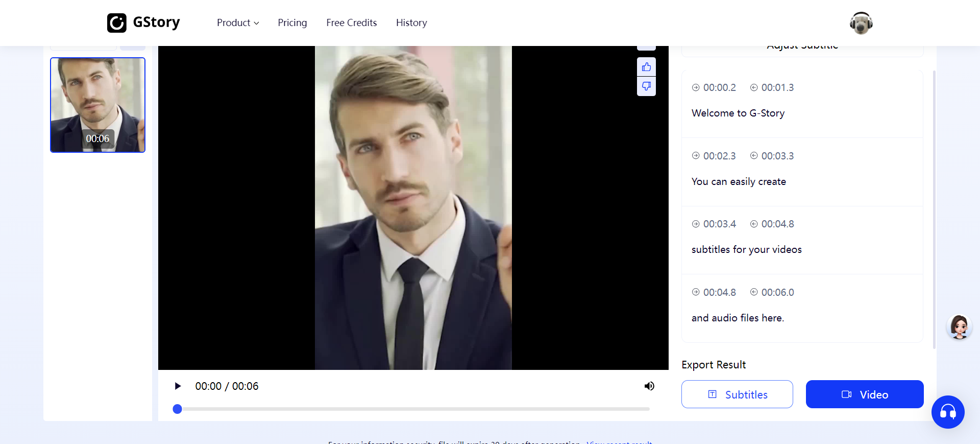Select the 00:06 video thumbnail

pyautogui.click(x=97, y=105)
